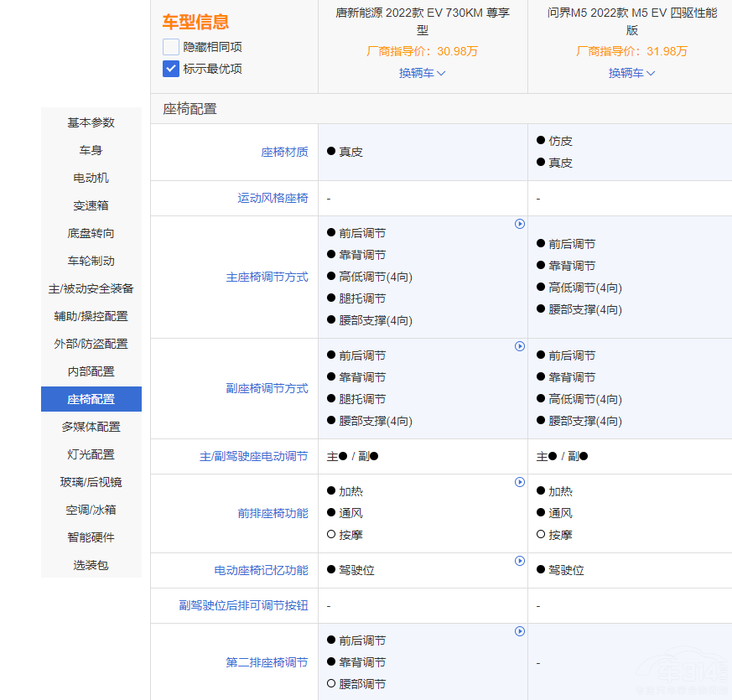
Task: Open the 运动风格座椅 parameter link
Action: pyautogui.click(x=273, y=199)
